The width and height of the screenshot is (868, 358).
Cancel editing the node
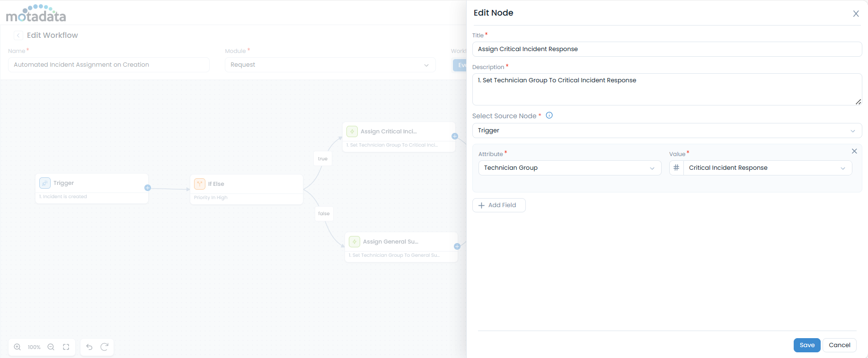[839, 345]
